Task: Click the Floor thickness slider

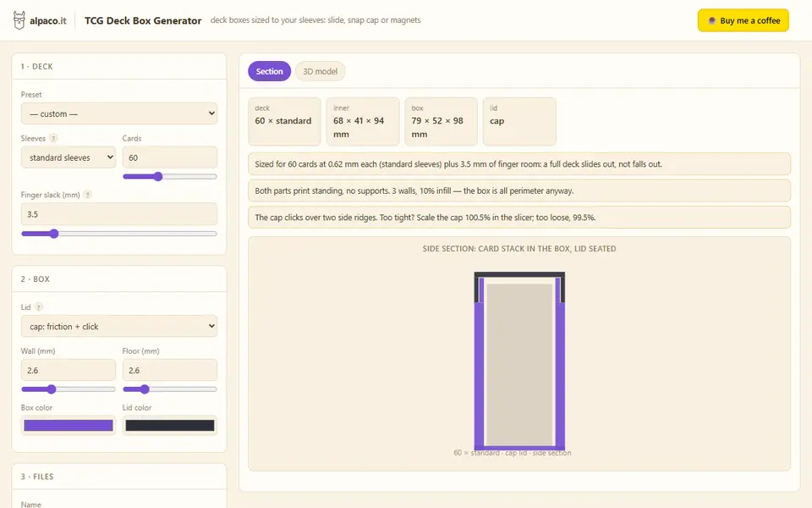Action: [x=170, y=389]
